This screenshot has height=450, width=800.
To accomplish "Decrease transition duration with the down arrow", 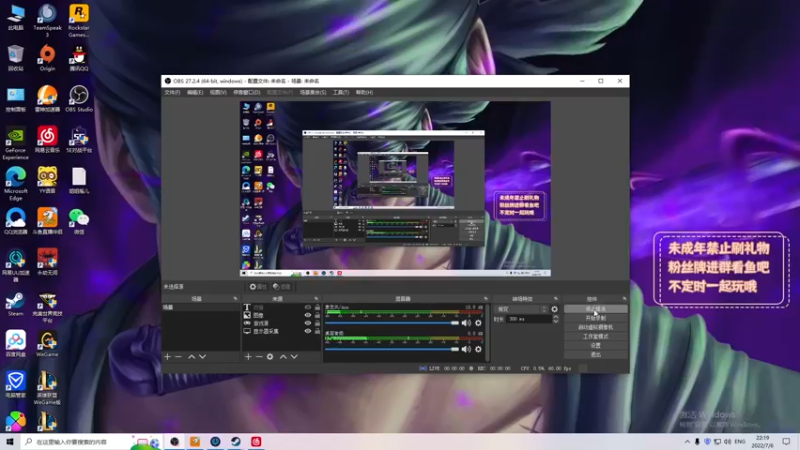I will tap(556, 321).
